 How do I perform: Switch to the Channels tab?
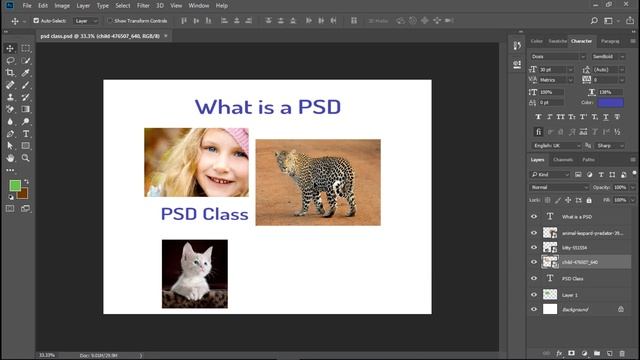(x=563, y=160)
